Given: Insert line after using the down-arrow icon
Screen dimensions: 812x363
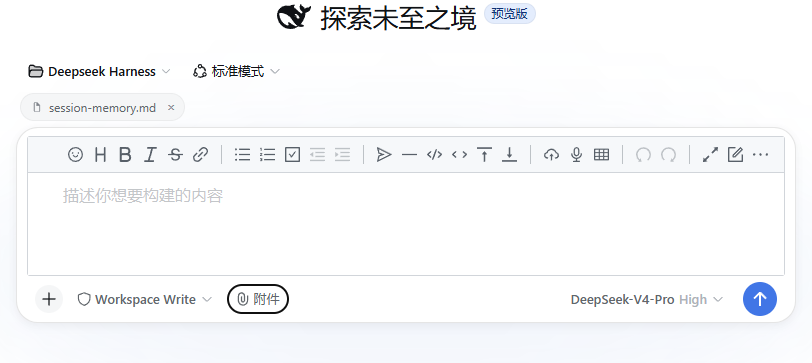Looking at the screenshot, I should pyautogui.click(x=510, y=154).
